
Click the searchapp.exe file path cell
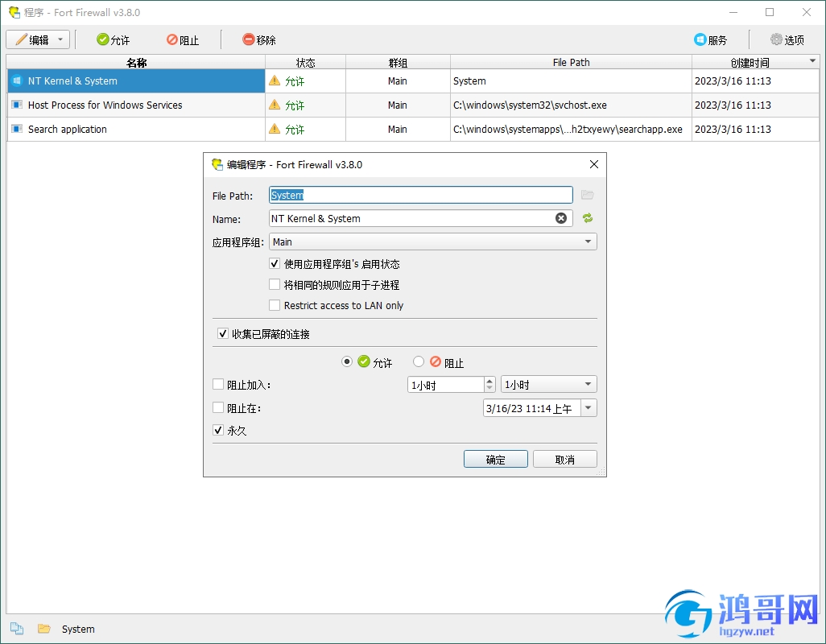pos(571,130)
